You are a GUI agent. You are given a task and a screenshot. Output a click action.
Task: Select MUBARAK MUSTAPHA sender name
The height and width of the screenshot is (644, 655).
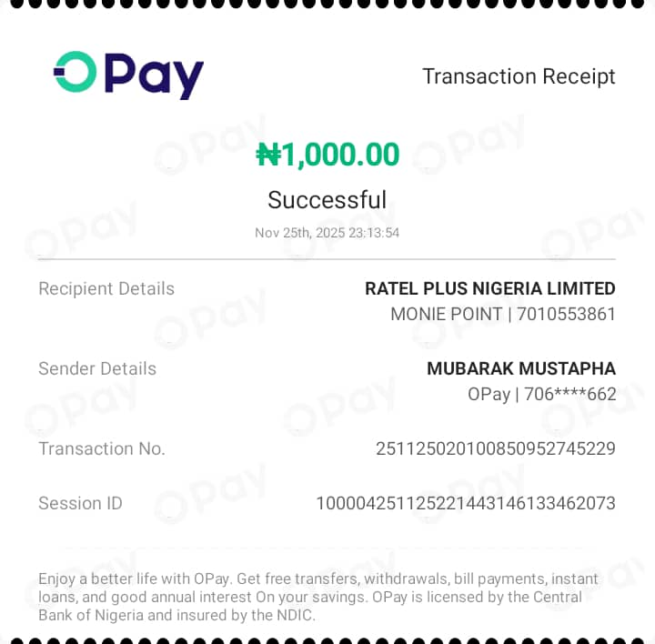pyautogui.click(x=521, y=368)
